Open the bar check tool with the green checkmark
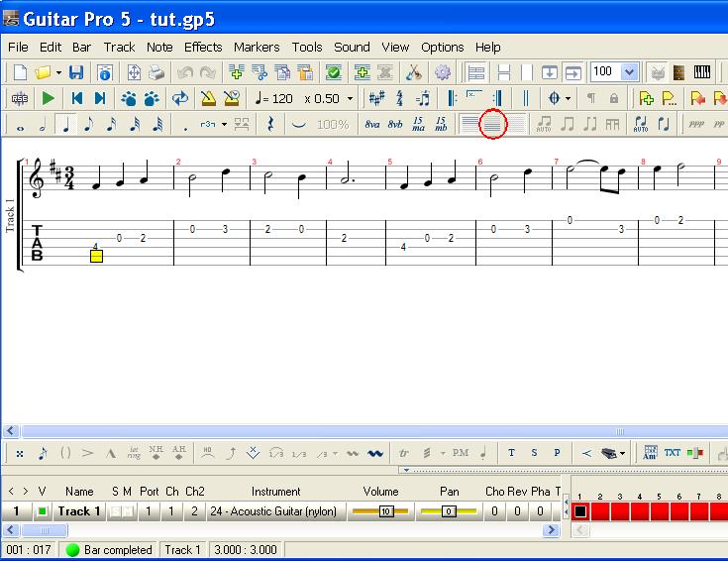 tap(334, 72)
